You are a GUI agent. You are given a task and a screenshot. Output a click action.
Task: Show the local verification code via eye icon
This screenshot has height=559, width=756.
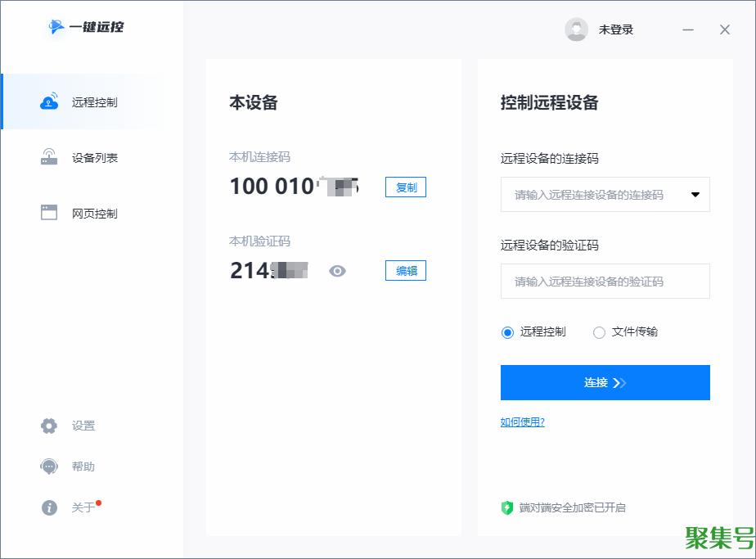(337, 271)
